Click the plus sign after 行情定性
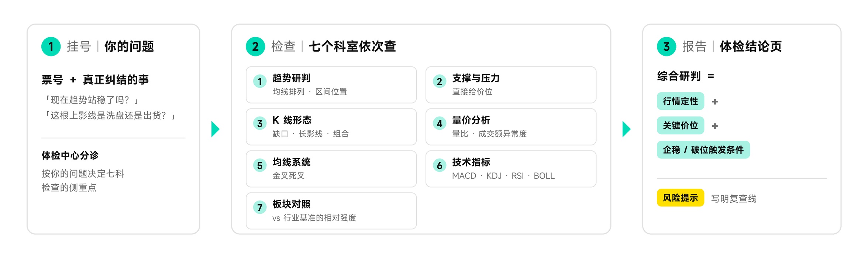 (715, 102)
